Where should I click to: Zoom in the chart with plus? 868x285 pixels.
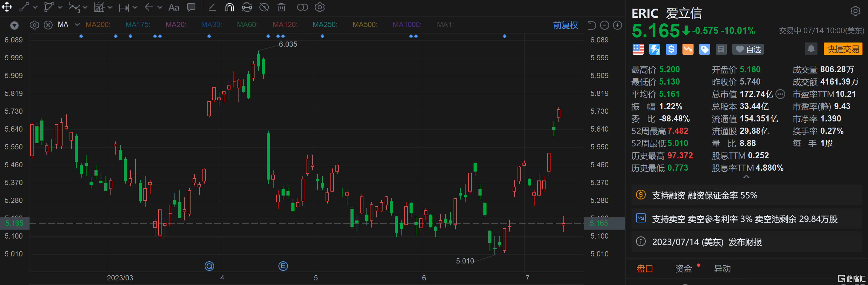coord(617,25)
